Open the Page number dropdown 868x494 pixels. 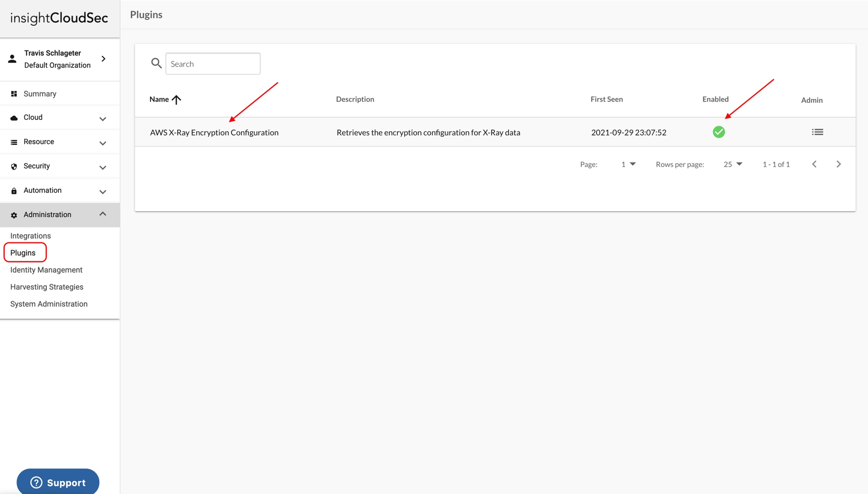(628, 164)
